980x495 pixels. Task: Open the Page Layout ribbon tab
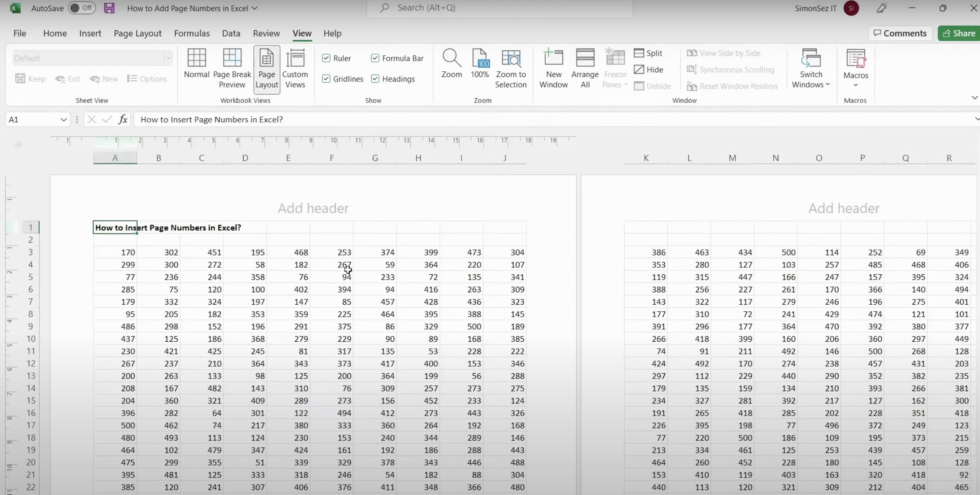[x=137, y=33]
